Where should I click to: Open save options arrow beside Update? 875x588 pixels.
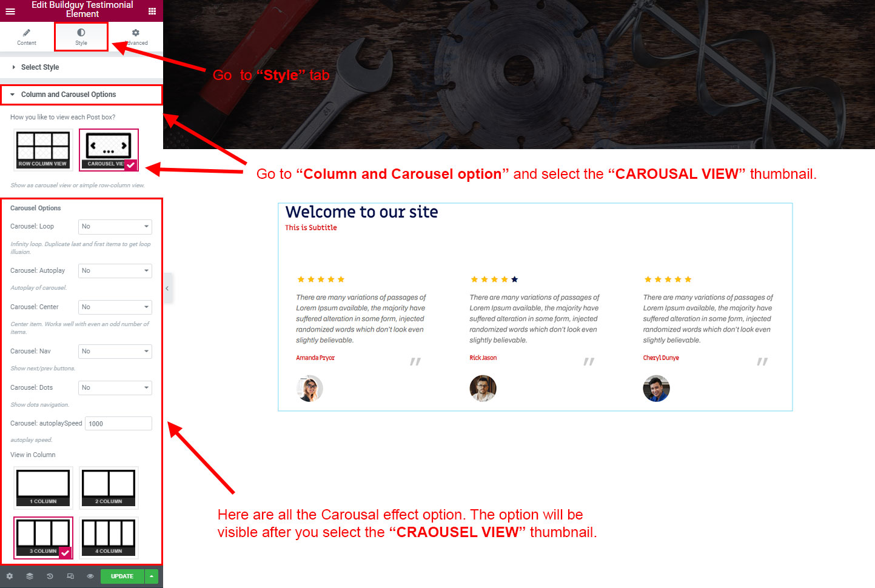point(152,576)
